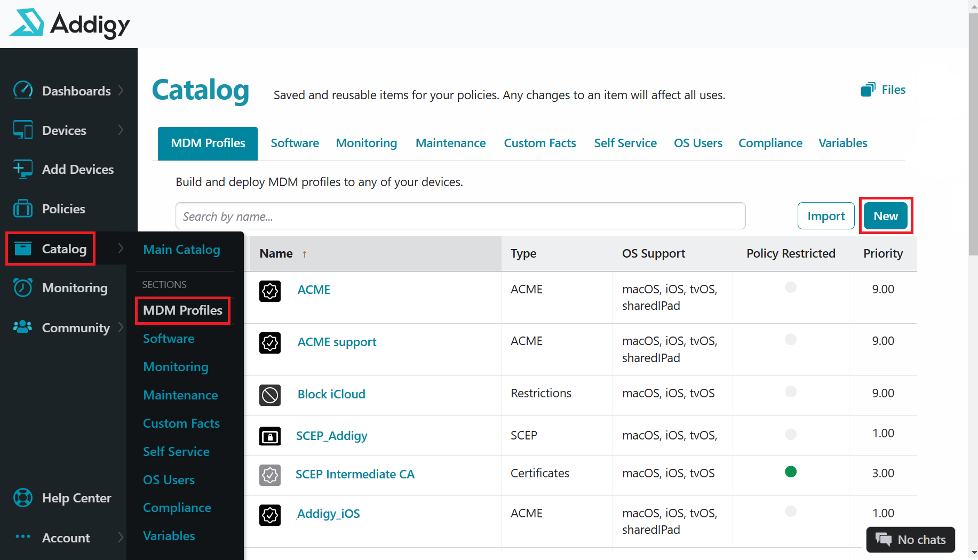Image resolution: width=978 pixels, height=560 pixels.
Task: Click the Catalog box icon
Action: [23, 249]
